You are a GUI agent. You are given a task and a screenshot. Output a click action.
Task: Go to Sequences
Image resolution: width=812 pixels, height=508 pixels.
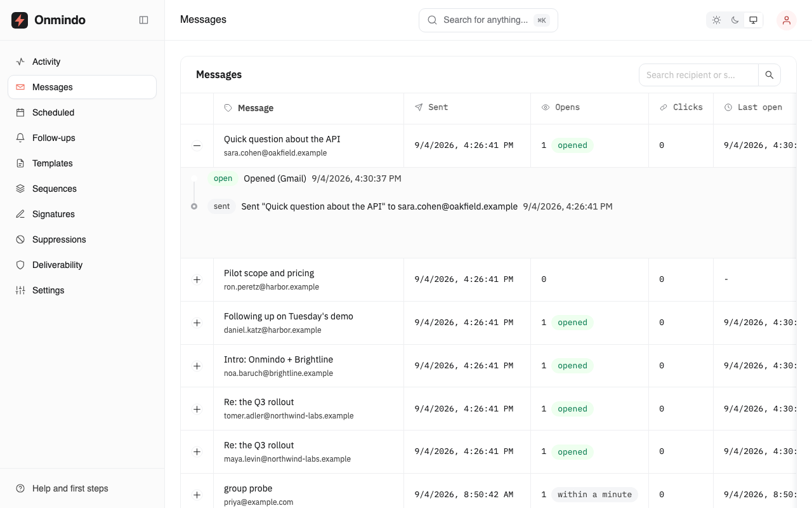point(82,189)
